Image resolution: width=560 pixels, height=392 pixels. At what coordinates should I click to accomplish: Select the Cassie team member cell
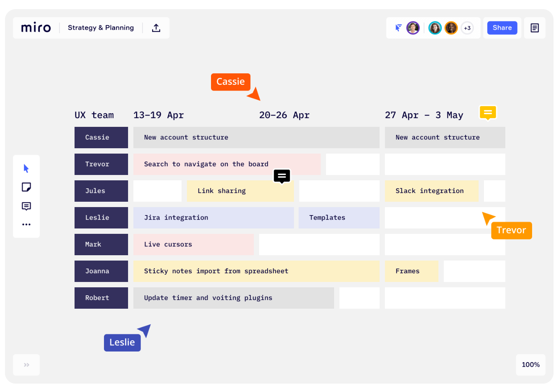101,138
